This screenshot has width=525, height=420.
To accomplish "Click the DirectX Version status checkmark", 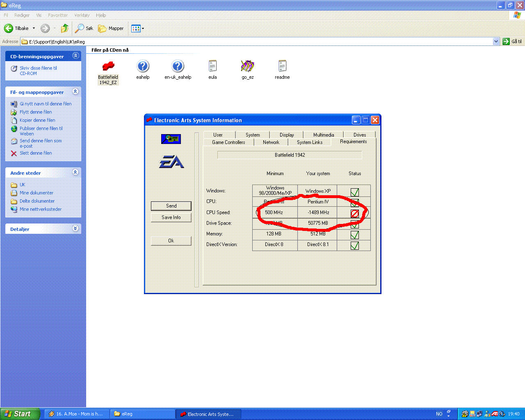I will coord(355,245).
